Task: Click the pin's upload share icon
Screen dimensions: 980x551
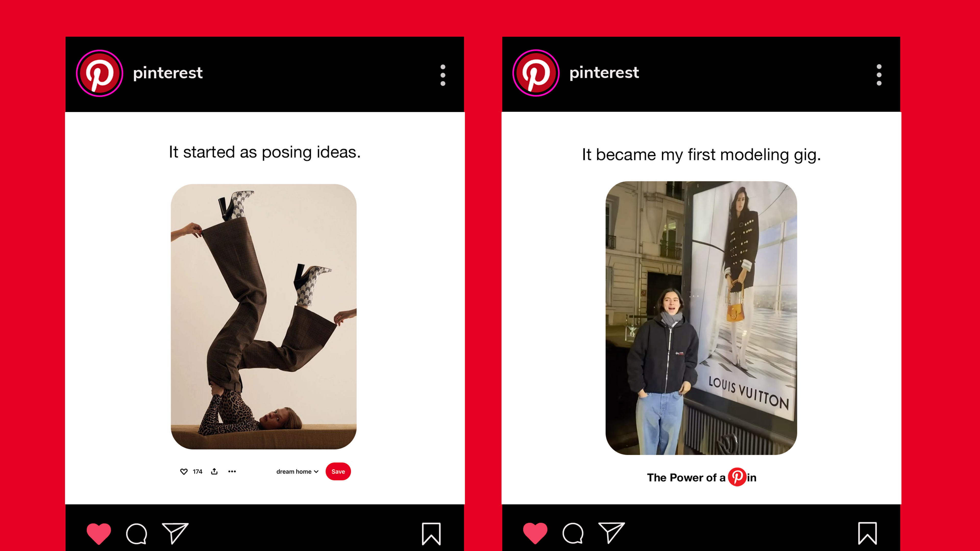Action: click(215, 471)
